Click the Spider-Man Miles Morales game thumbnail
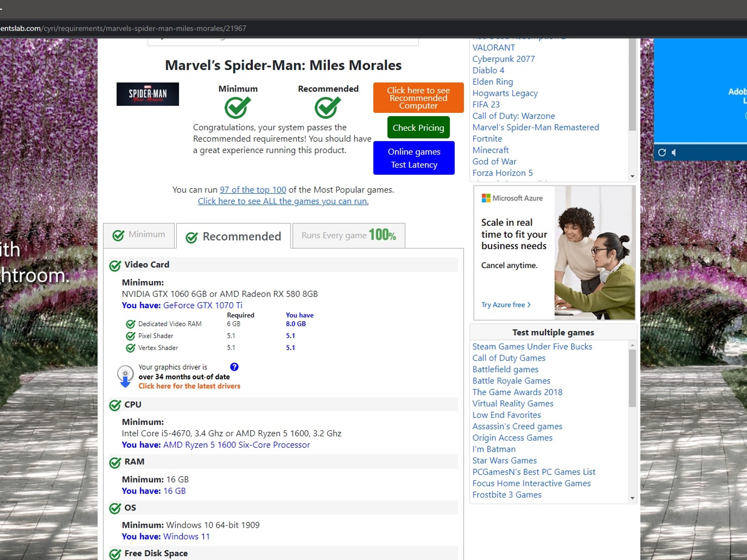Screen dimensions: 747x560 [x=148, y=94]
